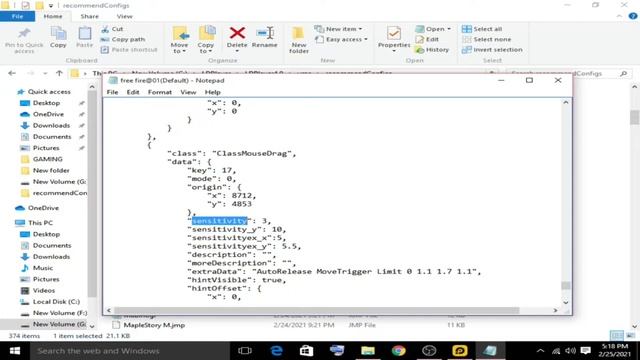
Task: Open the Move to dropdown
Action: (180, 40)
